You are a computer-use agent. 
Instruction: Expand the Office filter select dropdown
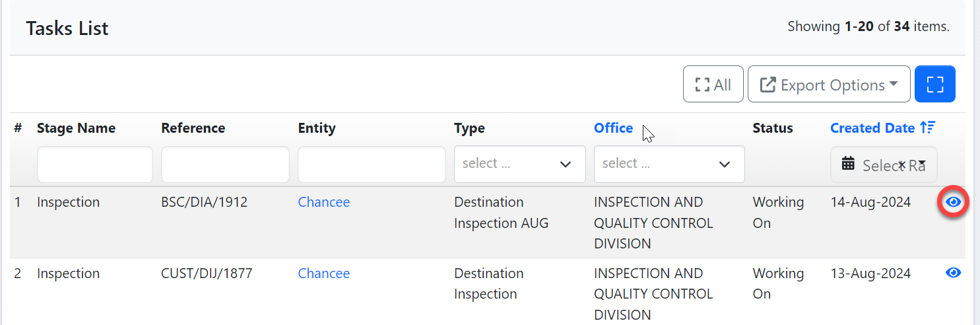coord(669,164)
